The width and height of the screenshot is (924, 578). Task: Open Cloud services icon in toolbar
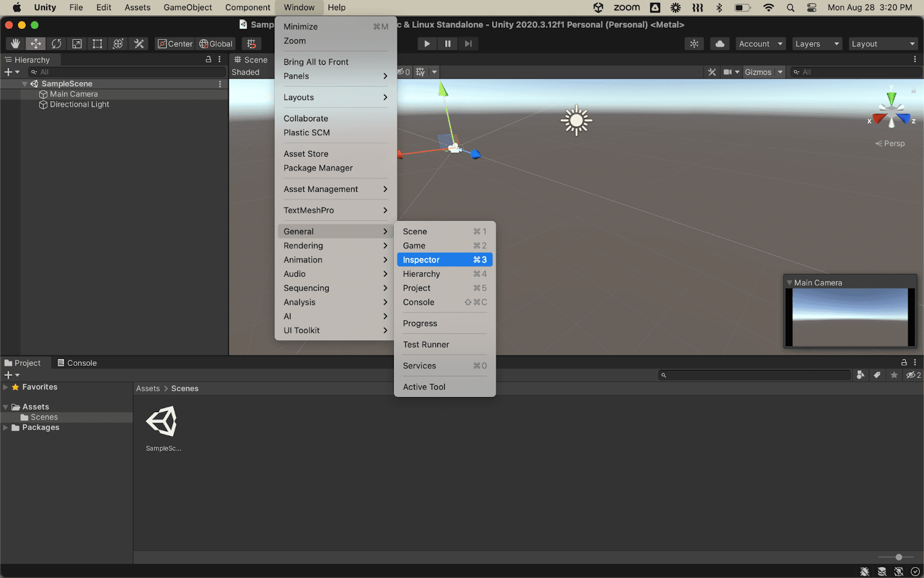pos(720,44)
